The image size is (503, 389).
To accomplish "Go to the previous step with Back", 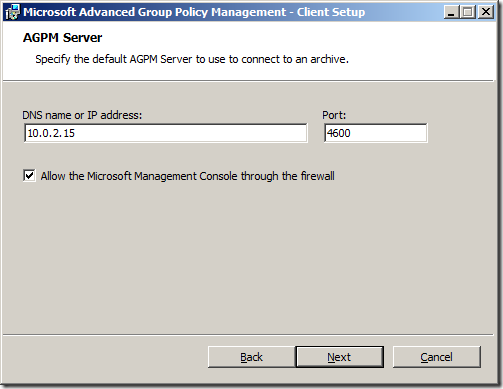I will pyautogui.click(x=251, y=357).
